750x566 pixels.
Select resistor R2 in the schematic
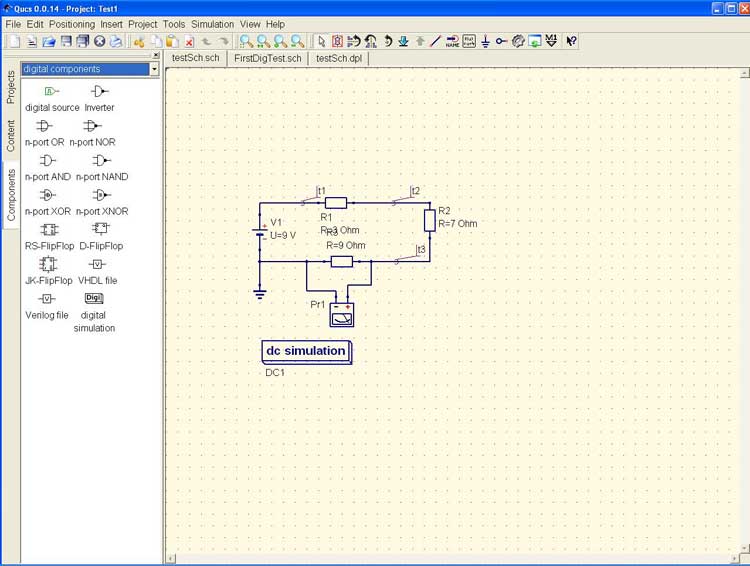(x=430, y=220)
